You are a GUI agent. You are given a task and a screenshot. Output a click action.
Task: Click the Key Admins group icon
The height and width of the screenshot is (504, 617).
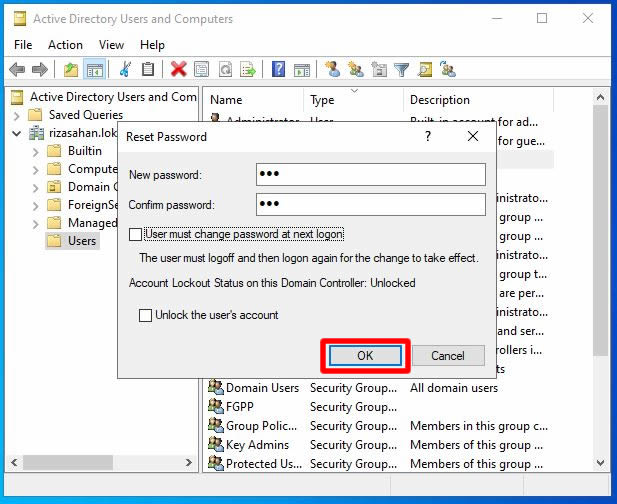[x=216, y=444]
